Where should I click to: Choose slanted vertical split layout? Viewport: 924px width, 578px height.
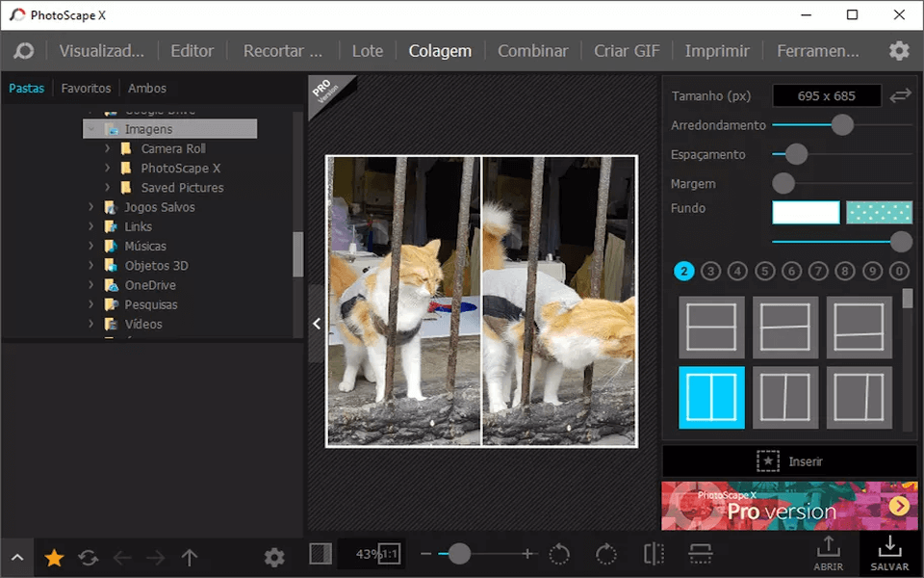pyautogui.click(x=785, y=398)
